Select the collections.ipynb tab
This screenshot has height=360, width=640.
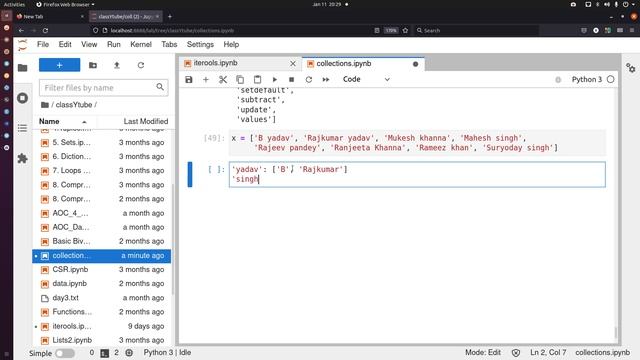(344, 64)
